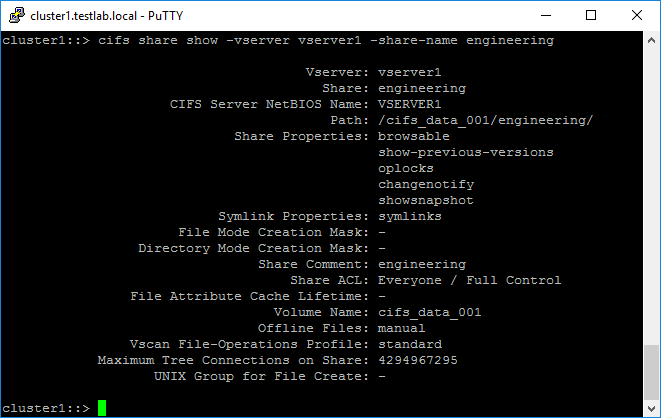Click the 'showsnapshot' share property

coord(425,200)
